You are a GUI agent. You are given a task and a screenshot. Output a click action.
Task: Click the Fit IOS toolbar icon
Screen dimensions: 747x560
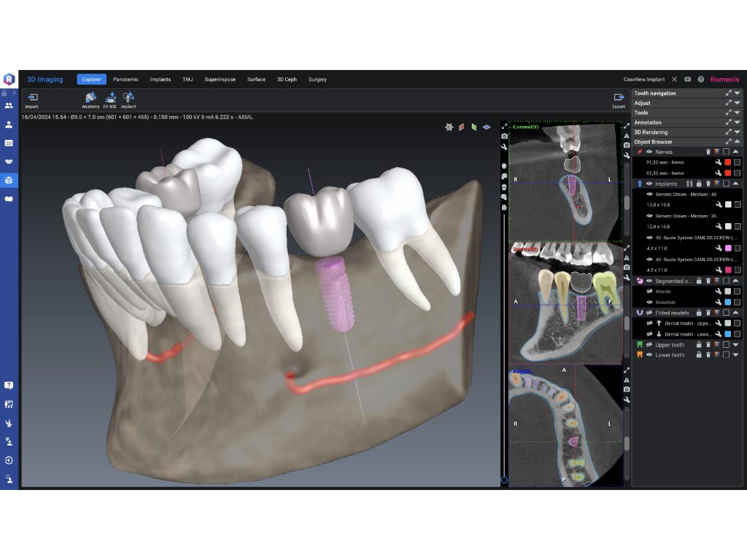(110, 98)
